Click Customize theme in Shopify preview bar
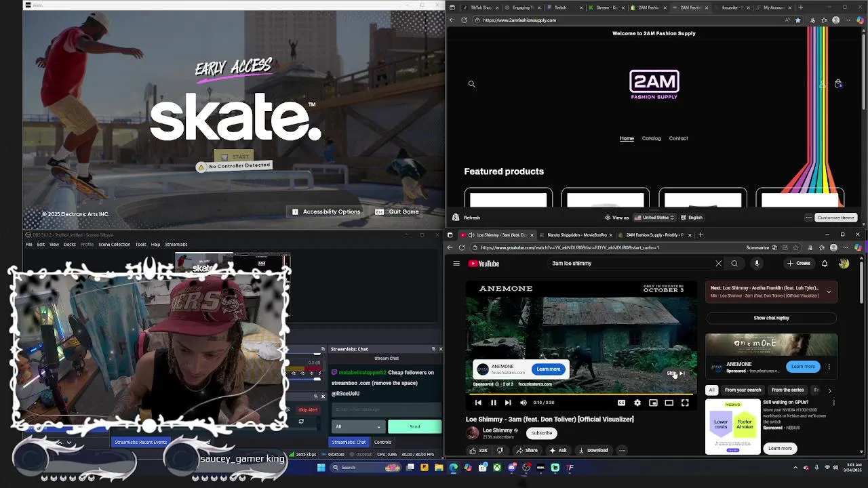Screen dimensions: 868x488 pos(835,218)
